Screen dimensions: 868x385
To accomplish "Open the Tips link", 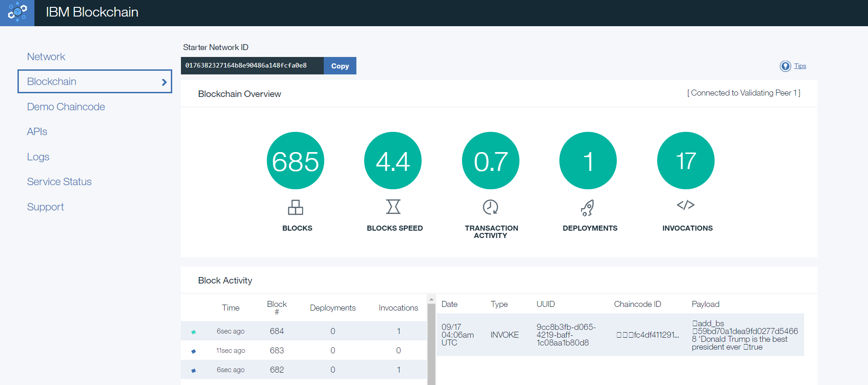I will (800, 66).
